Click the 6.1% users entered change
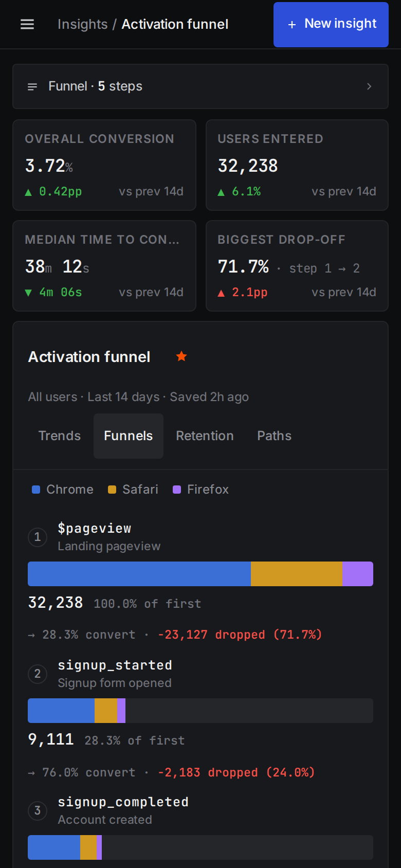 pos(239,192)
